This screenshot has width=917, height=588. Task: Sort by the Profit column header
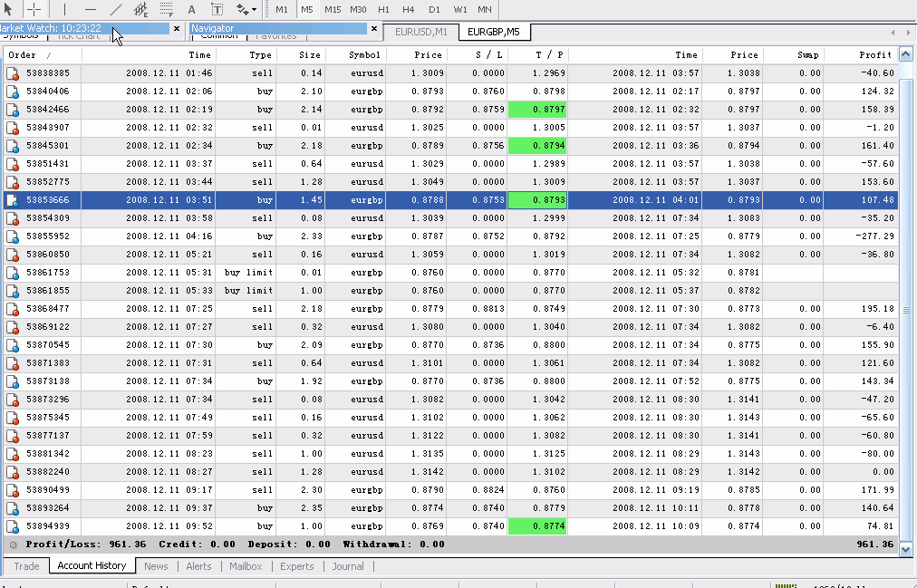[861, 55]
